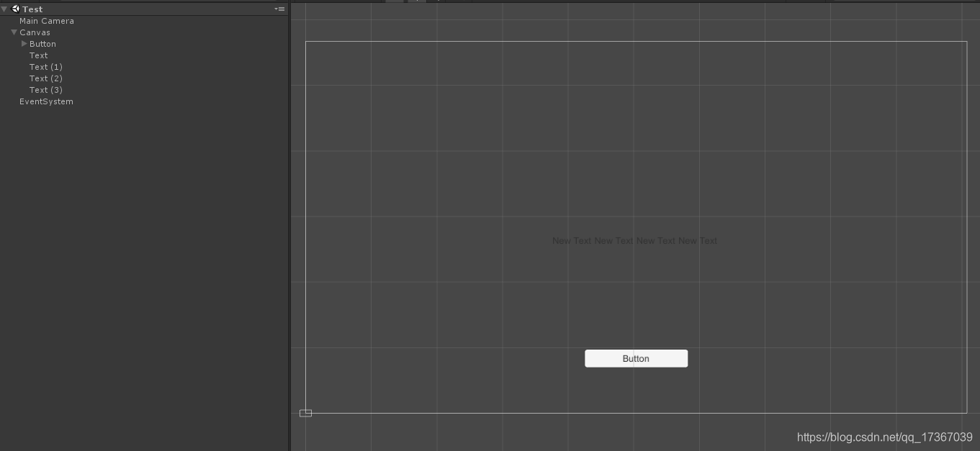Viewport: 980px width, 451px height.
Task: Click the Unity logo icon beside Test
Action: click(16, 9)
